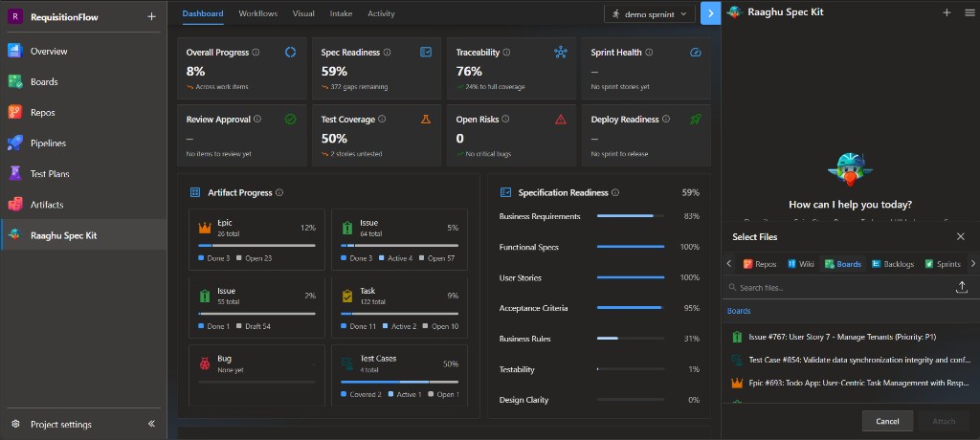Click the Test Cases card progress bar

tap(399, 382)
